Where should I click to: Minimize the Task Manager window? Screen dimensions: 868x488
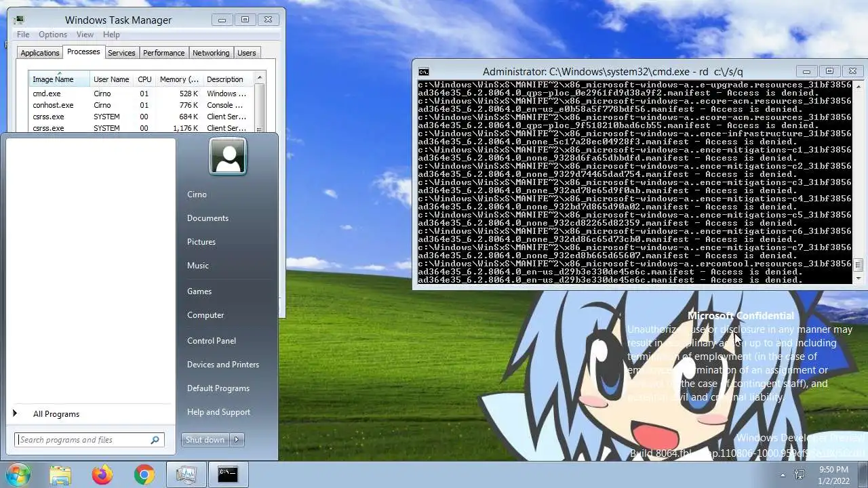point(222,20)
